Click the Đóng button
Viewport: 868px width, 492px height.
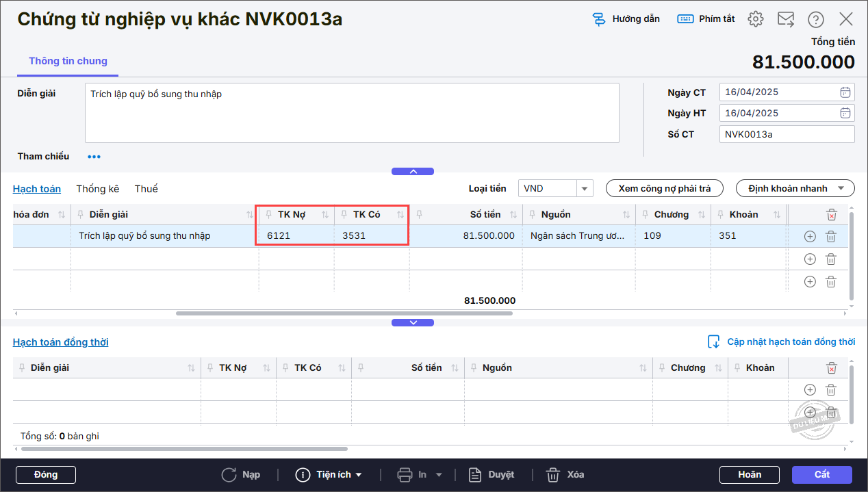coord(46,475)
